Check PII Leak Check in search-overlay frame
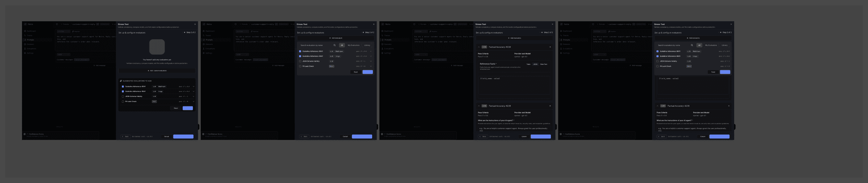 coord(658,66)
